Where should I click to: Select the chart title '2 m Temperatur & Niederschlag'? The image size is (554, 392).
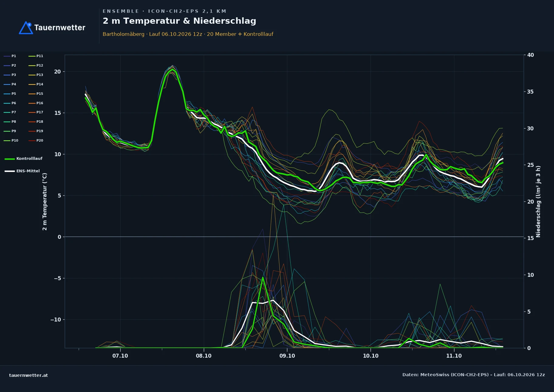pos(180,21)
